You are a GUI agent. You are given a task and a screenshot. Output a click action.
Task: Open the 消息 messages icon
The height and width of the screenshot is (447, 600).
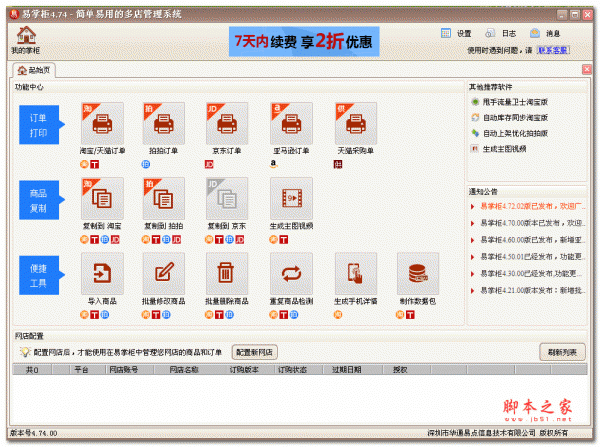point(535,33)
